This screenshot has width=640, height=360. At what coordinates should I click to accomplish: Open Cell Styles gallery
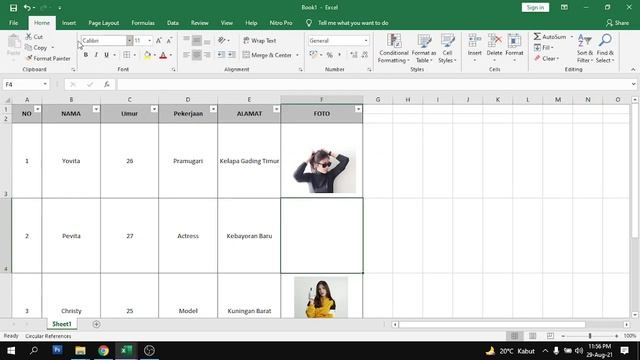pos(447,48)
